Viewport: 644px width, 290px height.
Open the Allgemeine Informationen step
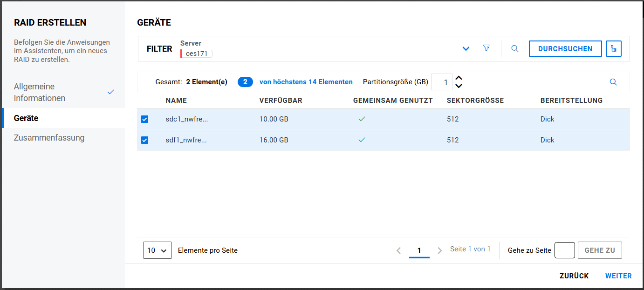40,92
